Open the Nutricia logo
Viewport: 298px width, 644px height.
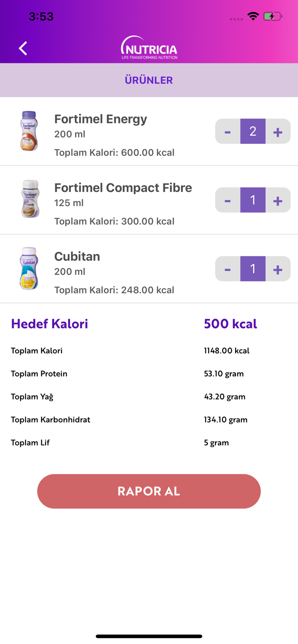pyautogui.click(x=149, y=47)
